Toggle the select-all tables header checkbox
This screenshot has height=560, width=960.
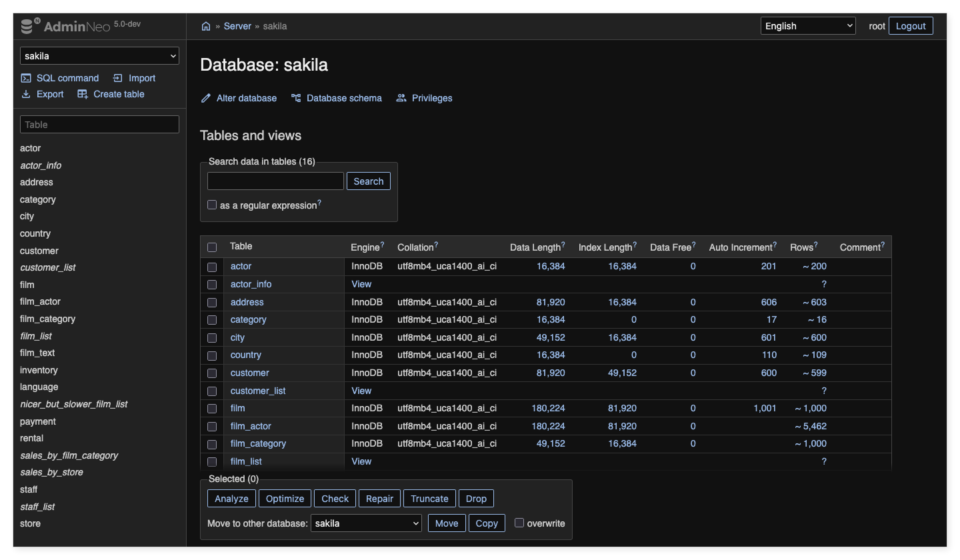[212, 247]
